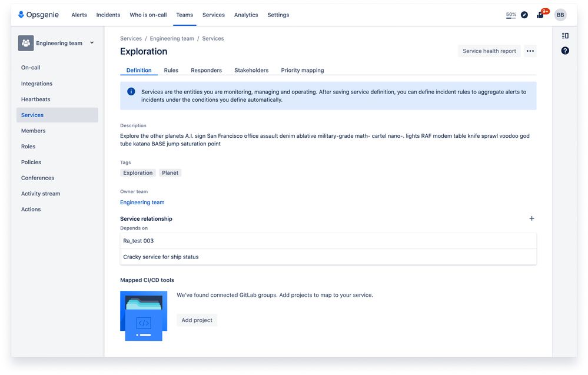Open the compass quick-start icon
This screenshot has height=375, width=588.
point(524,15)
